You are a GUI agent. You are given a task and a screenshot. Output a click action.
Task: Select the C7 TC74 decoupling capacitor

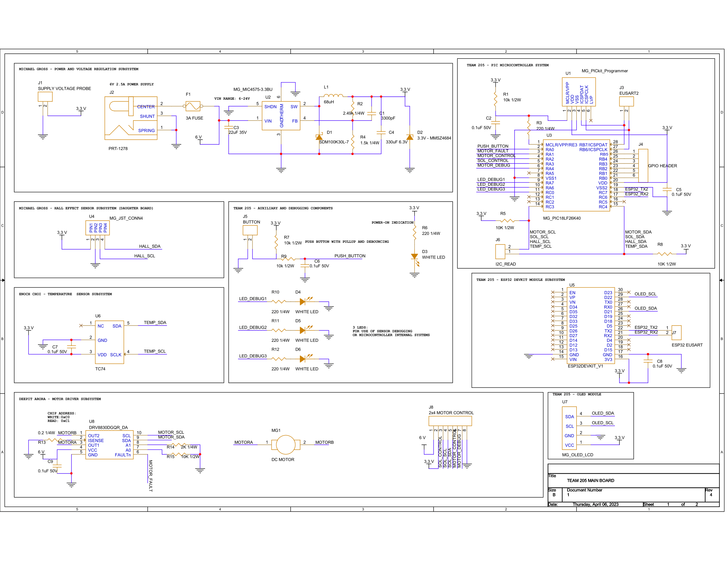71,347
